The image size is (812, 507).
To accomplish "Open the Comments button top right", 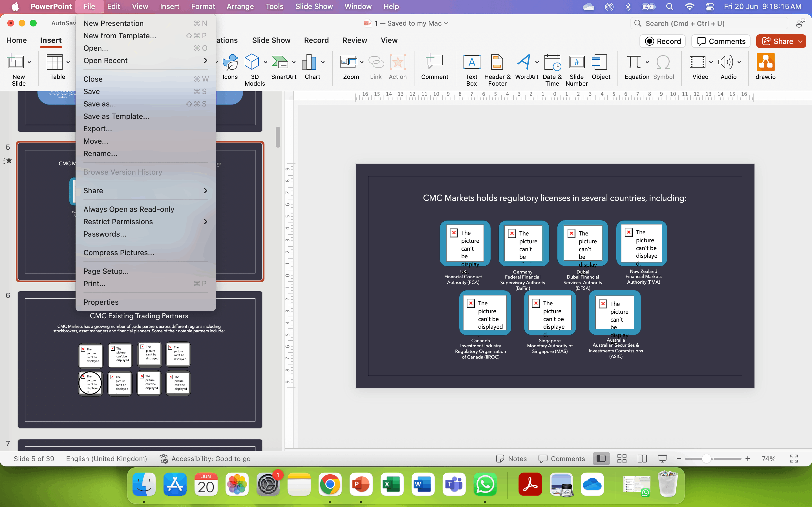I will (x=721, y=41).
